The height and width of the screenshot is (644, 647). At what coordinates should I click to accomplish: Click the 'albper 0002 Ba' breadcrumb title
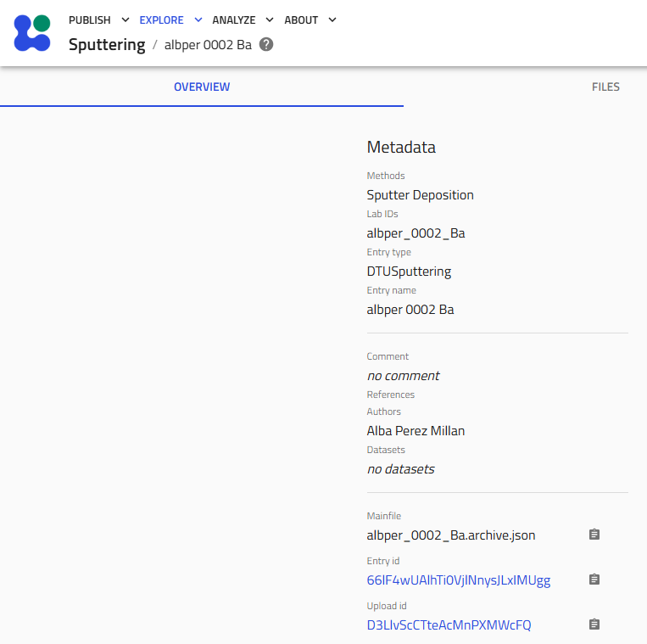pyautogui.click(x=208, y=45)
